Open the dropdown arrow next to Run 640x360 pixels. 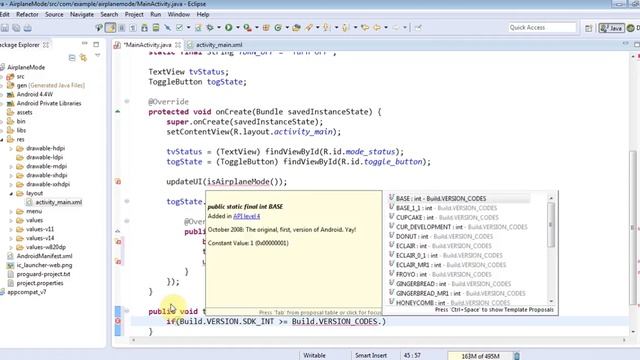pyautogui.click(x=238, y=28)
